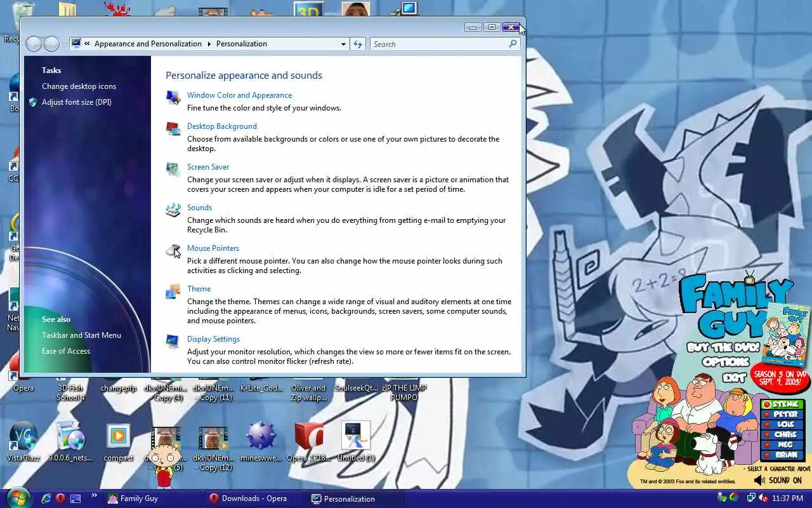Select the VistaGlazz desktop icon
Viewport: 812px width, 508px height.
pos(23,442)
